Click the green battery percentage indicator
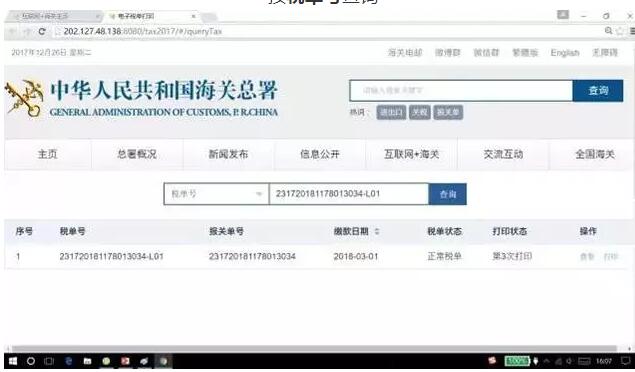Image resolution: width=635 pixels, height=372 pixels. point(517,361)
